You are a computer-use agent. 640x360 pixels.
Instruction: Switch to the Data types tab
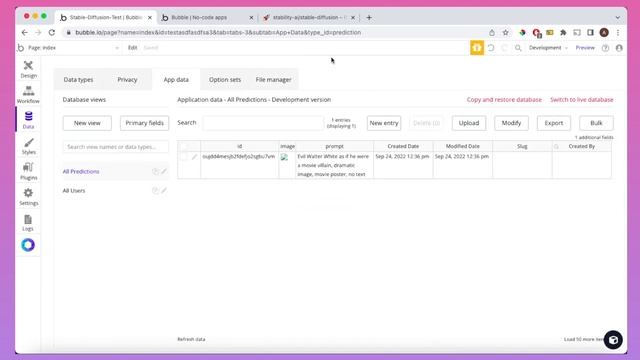[78, 80]
